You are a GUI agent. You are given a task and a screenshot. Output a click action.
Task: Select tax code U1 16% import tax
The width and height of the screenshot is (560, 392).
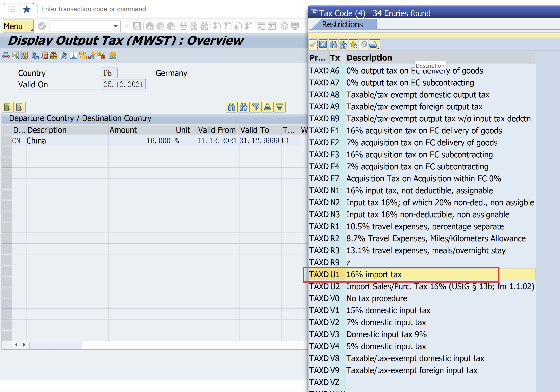click(x=422, y=275)
